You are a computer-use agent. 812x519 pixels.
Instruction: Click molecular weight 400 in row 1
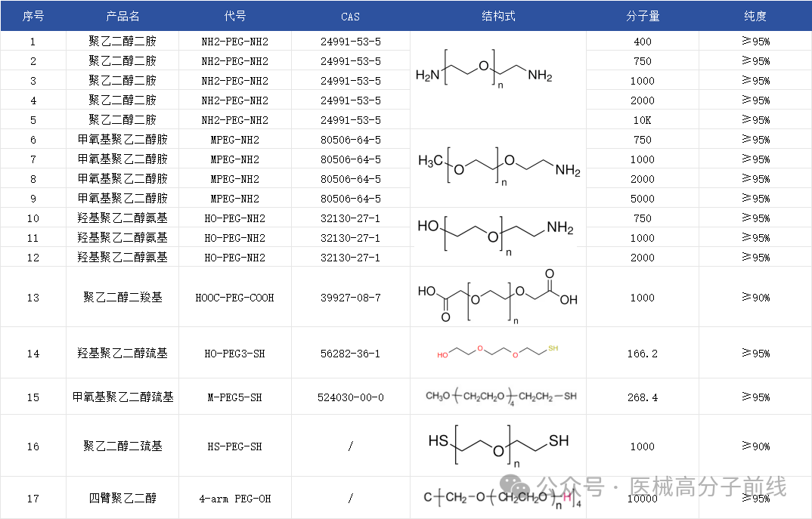click(643, 42)
